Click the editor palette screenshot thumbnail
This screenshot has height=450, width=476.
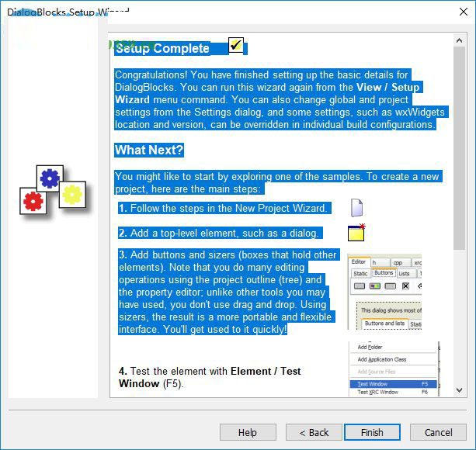click(384, 292)
